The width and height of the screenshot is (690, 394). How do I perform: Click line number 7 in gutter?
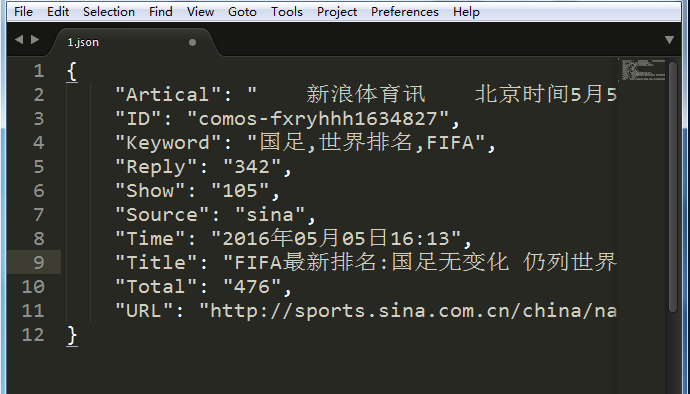point(39,214)
